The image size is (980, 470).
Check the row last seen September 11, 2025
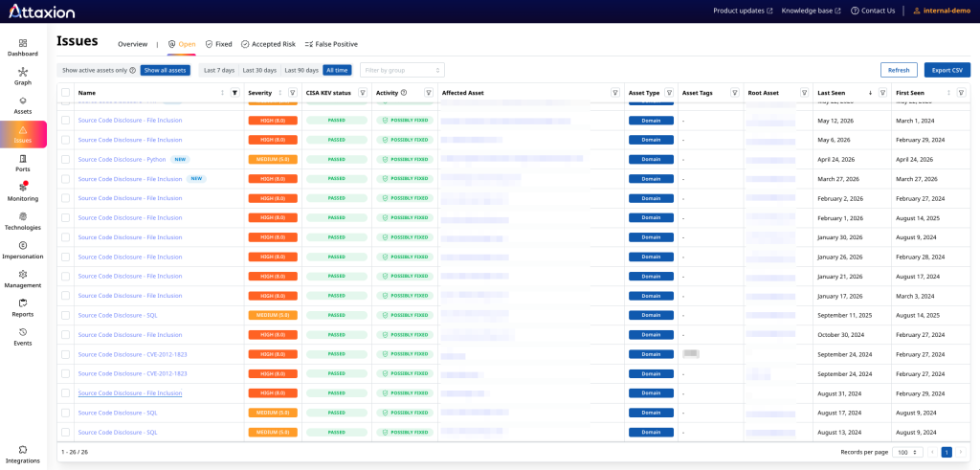pyautogui.click(x=66, y=315)
